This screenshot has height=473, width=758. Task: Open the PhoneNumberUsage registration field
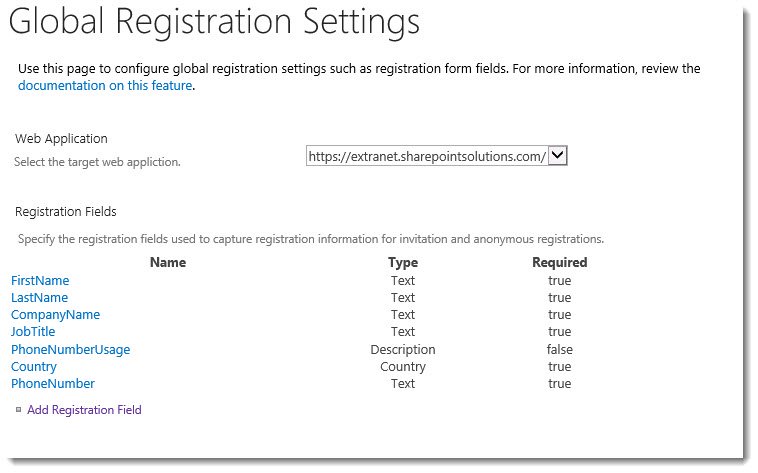[71, 350]
